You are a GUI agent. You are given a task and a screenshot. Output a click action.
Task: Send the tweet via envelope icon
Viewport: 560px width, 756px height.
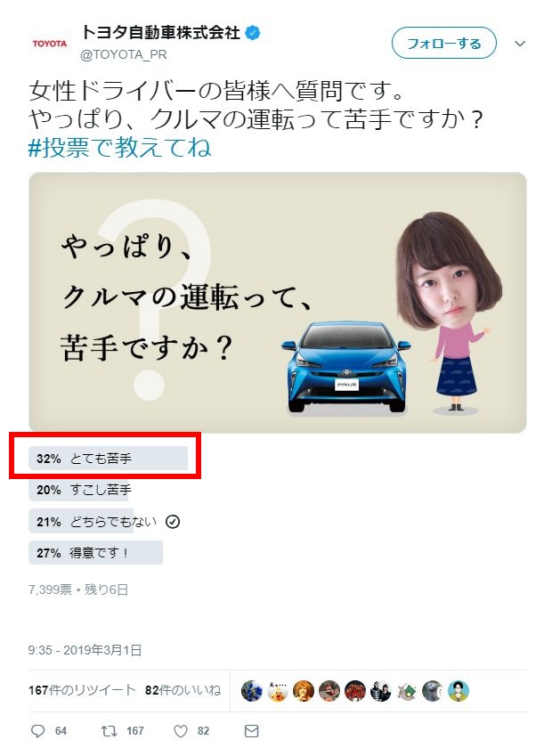point(252,731)
